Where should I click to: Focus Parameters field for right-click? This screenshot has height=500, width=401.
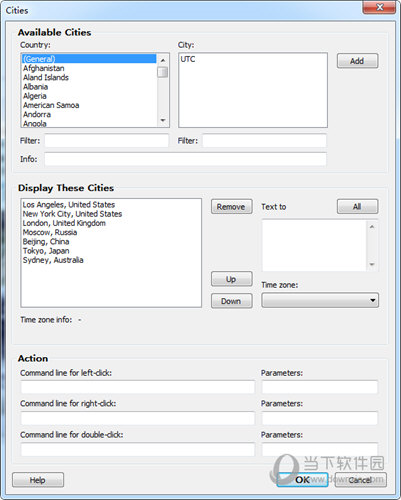coord(320,418)
